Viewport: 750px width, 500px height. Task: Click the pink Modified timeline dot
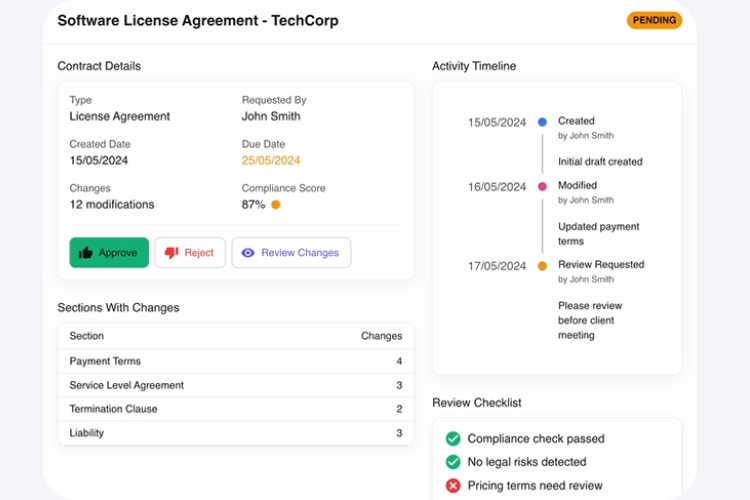542,186
